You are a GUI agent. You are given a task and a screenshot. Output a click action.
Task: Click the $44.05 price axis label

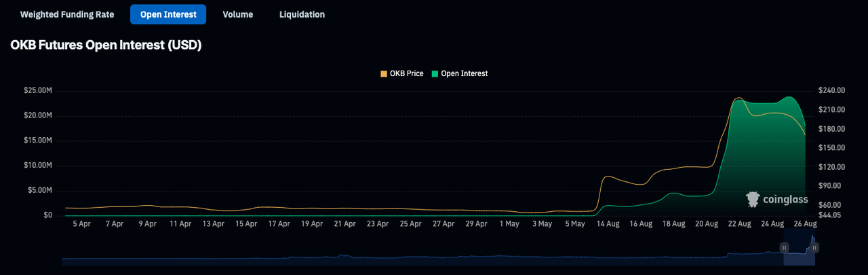(829, 215)
